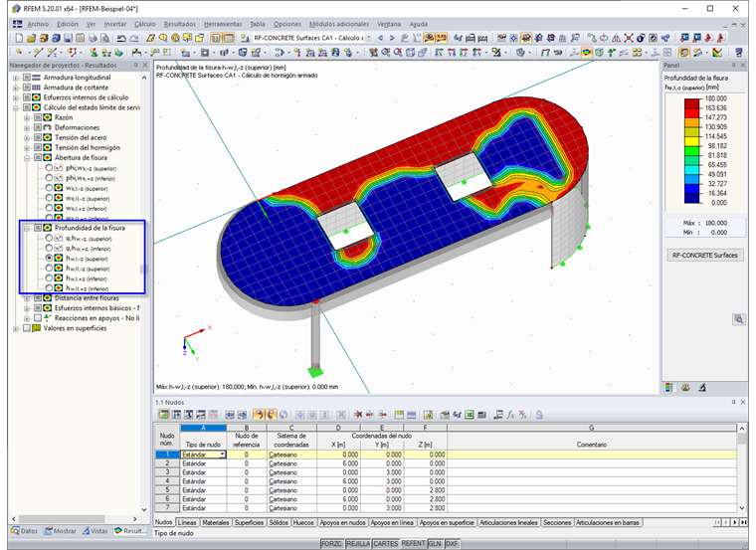Toggle Deformaciones checkbox in navigator
756x550 pixels.
point(38,127)
